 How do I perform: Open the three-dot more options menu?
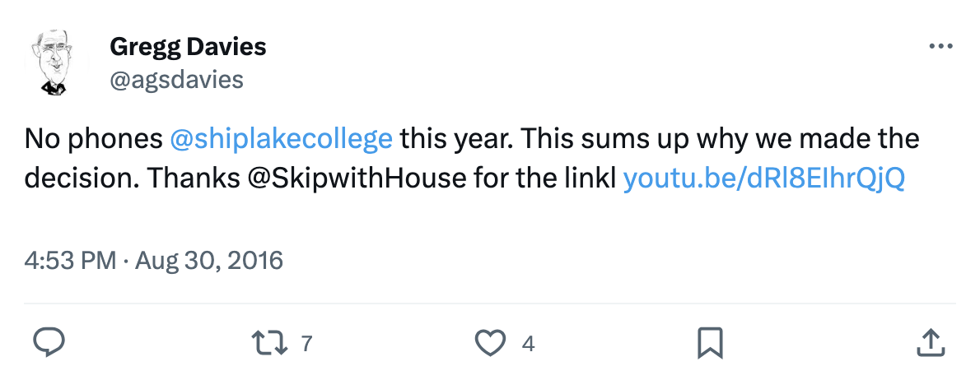(940, 47)
